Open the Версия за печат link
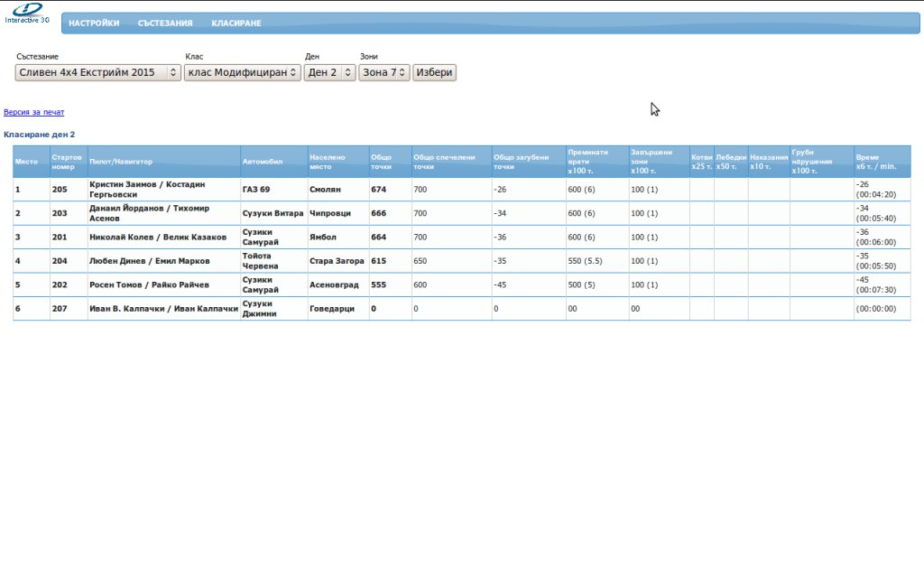Screen dimensions: 924x578 (33, 112)
